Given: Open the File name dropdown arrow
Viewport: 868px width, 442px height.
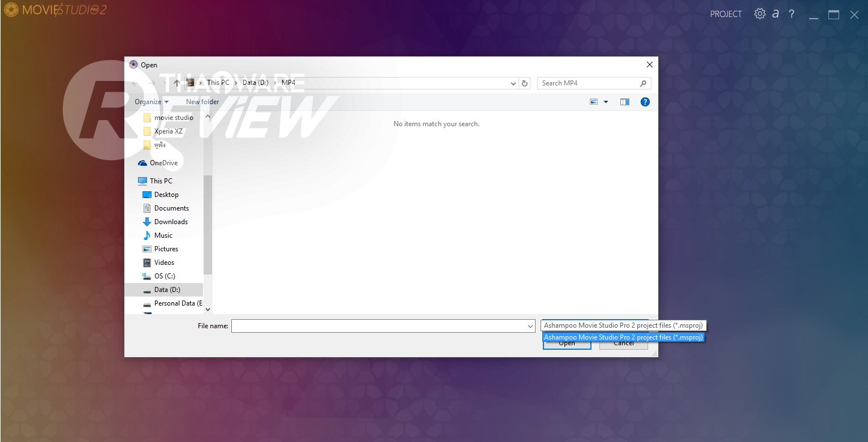Looking at the screenshot, I should click(530, 326).
